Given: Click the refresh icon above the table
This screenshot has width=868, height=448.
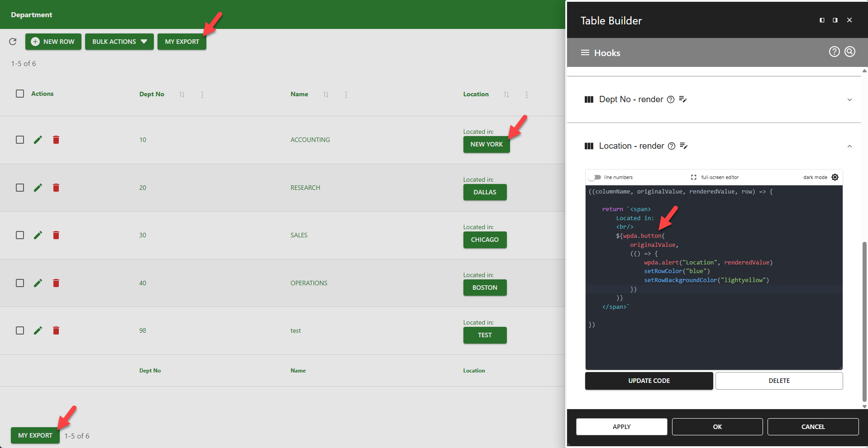Looking at the screenshot, I should click(x=13, y=42).
